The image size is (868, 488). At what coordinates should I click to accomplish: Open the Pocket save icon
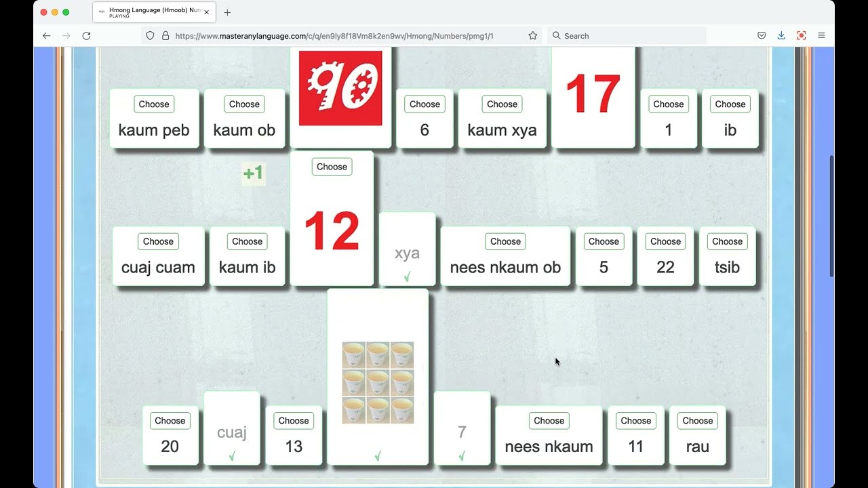(x=762, y=36)
